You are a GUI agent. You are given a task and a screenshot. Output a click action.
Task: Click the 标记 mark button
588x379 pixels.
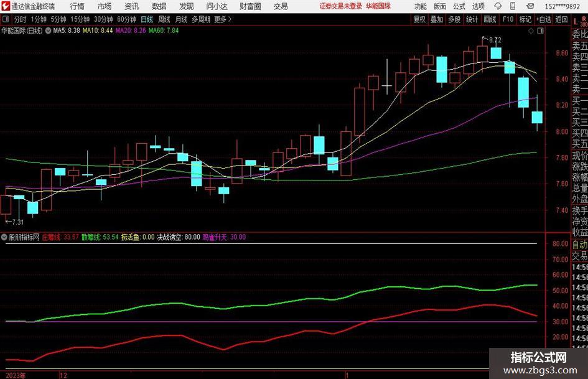525,19
